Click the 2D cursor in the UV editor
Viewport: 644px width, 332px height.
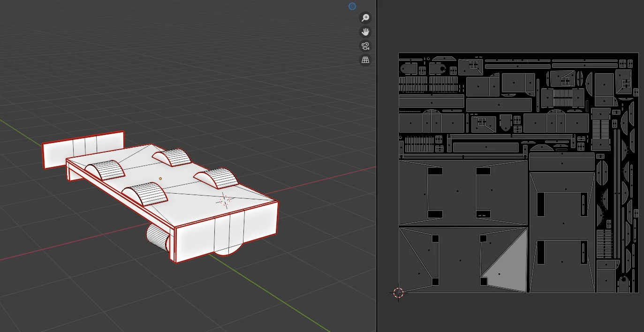pyautogui.click(x=398, y=293)
